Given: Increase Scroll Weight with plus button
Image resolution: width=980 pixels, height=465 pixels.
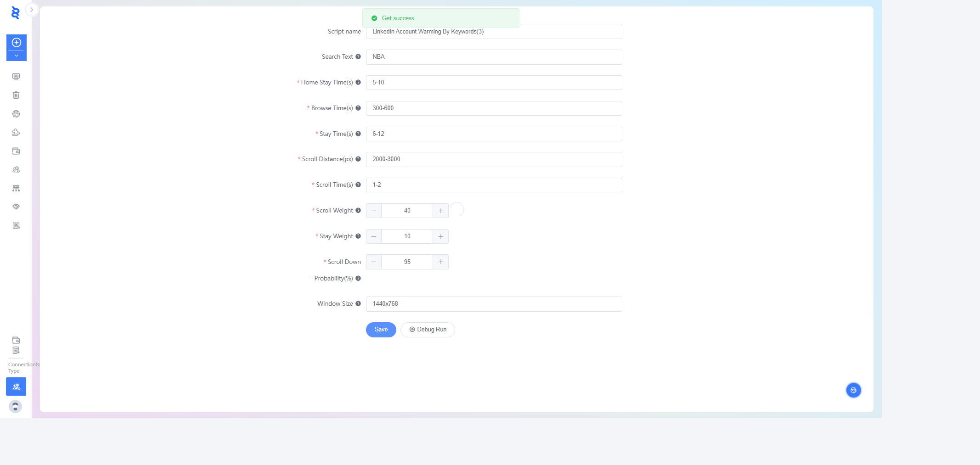Looking at the screenshot, I should (440, 211).
